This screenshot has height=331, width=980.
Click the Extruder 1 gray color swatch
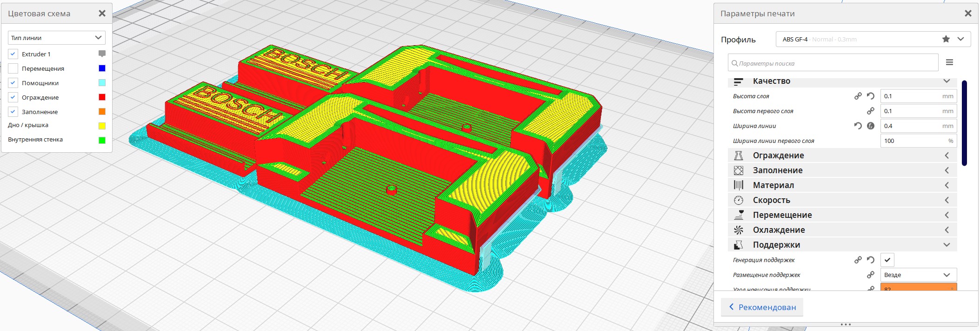pos(102,54)
